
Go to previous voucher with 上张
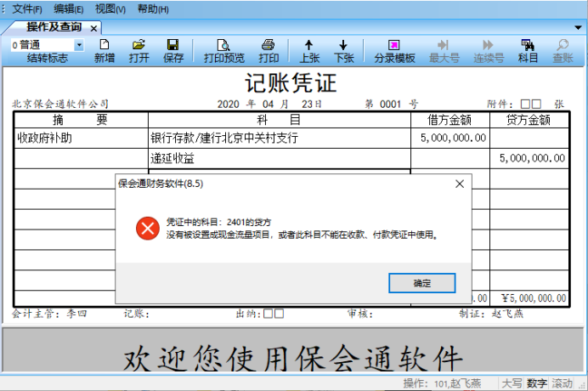point(308,50)
